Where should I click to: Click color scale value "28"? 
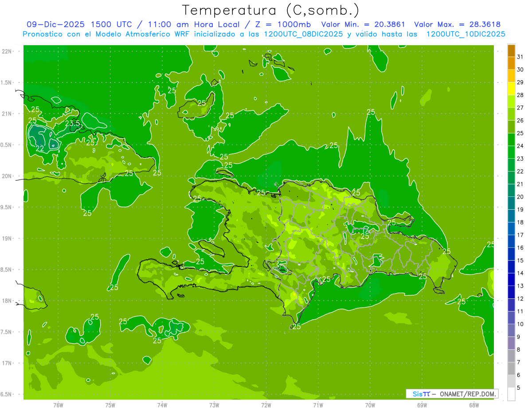pos(520,95)
